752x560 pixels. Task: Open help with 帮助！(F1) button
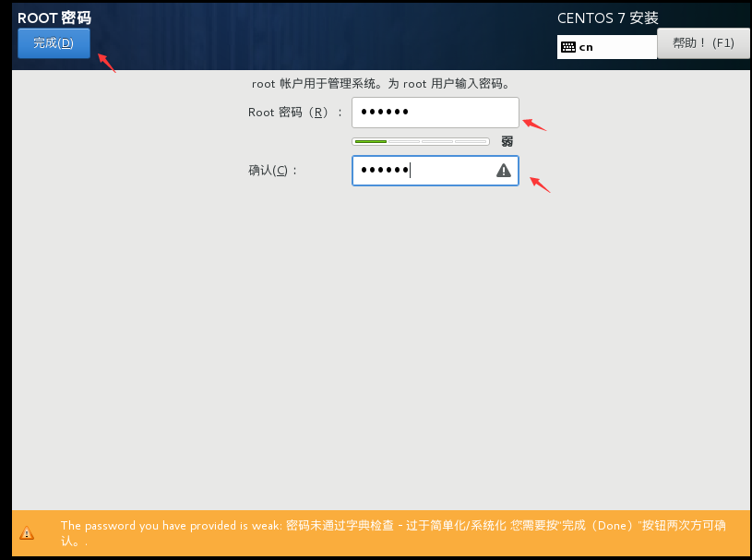point(703,43)
